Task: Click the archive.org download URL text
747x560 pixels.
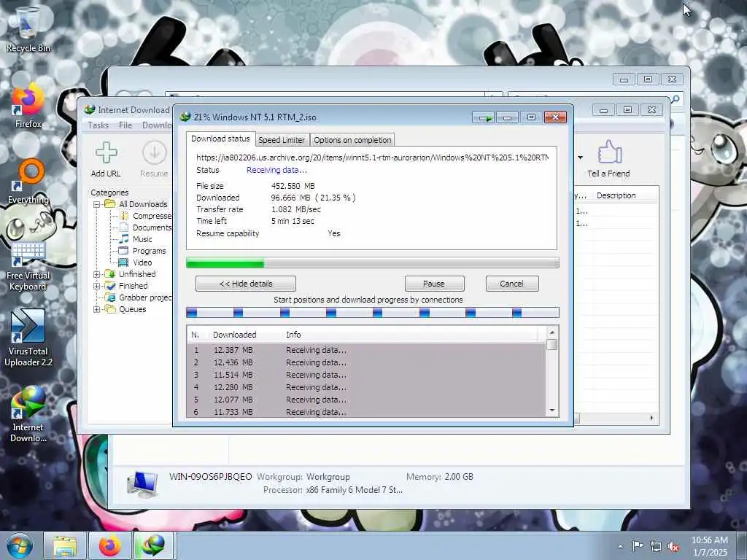Action: point(373,157)
